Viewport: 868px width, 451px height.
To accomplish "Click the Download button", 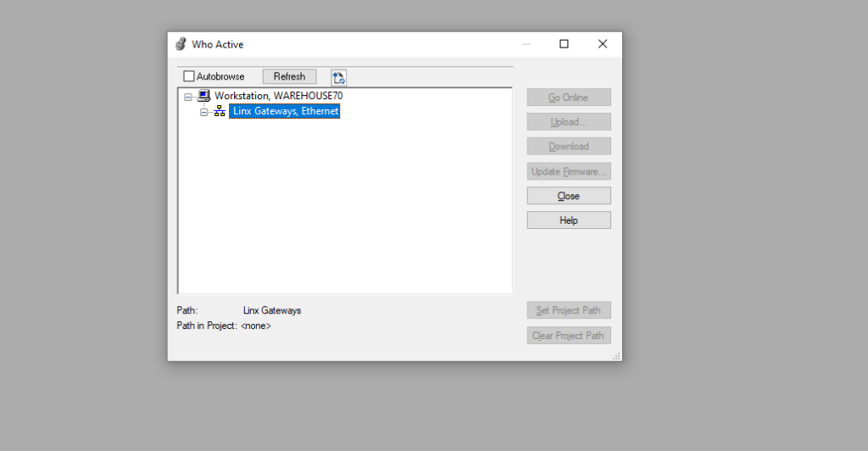I will (x=568, y=147).
